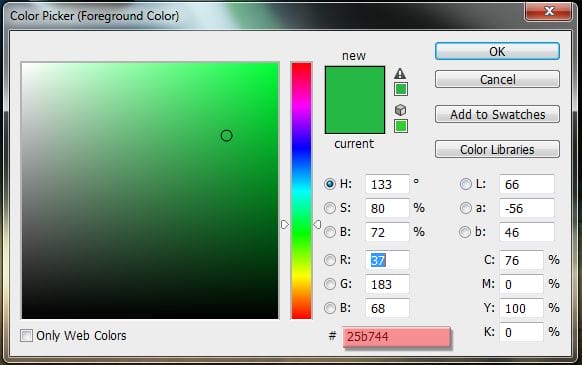582x365 pixels.
Task: Select the web safe color swatch below cube
Action: [400, 126]
